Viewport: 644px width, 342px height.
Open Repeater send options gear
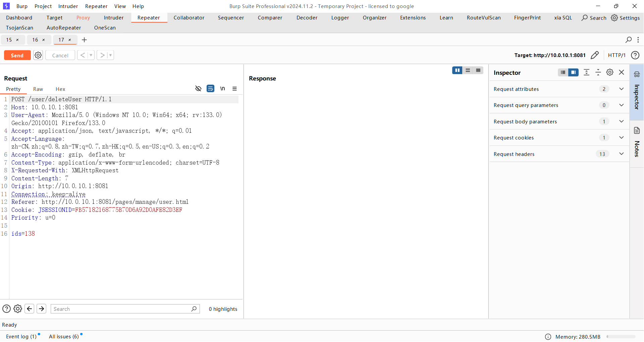pos(38,55)
